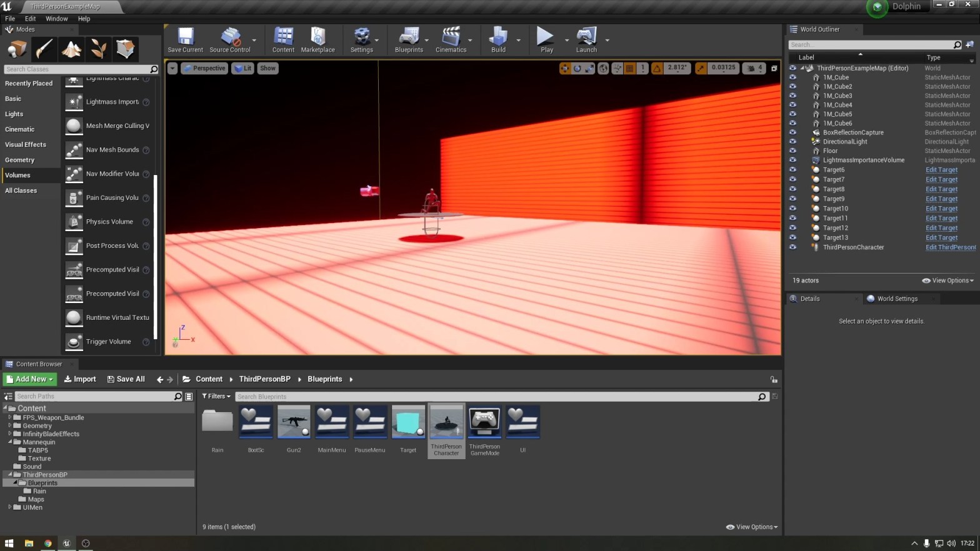Click the Launch toolbar icon
Viewport: 980px width, 551px height.
click(x=586, y=40)
